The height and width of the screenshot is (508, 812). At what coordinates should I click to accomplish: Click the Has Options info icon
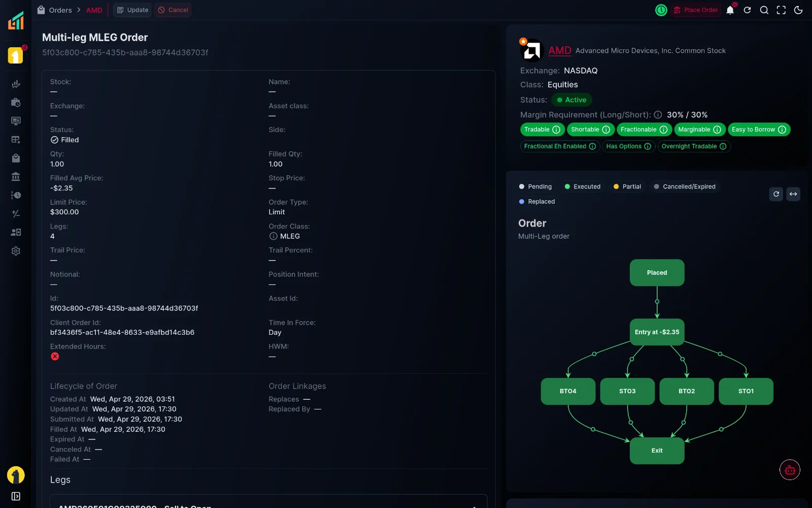648,146
